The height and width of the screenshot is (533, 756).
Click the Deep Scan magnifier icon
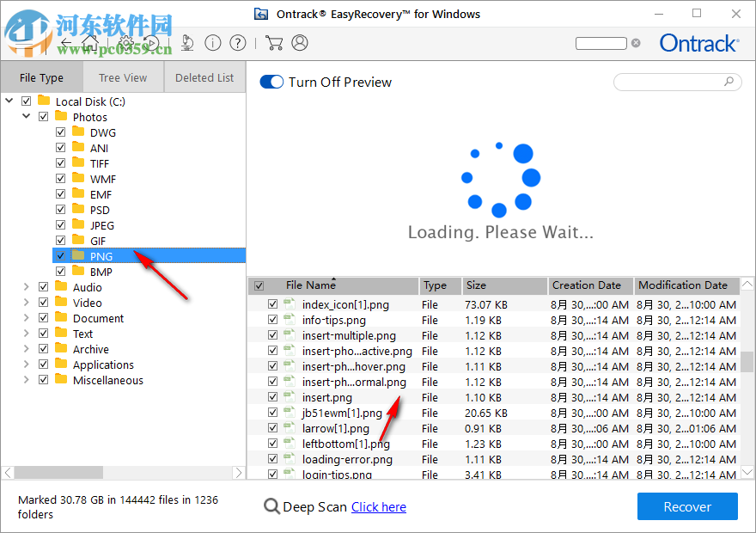pos(271,506)
